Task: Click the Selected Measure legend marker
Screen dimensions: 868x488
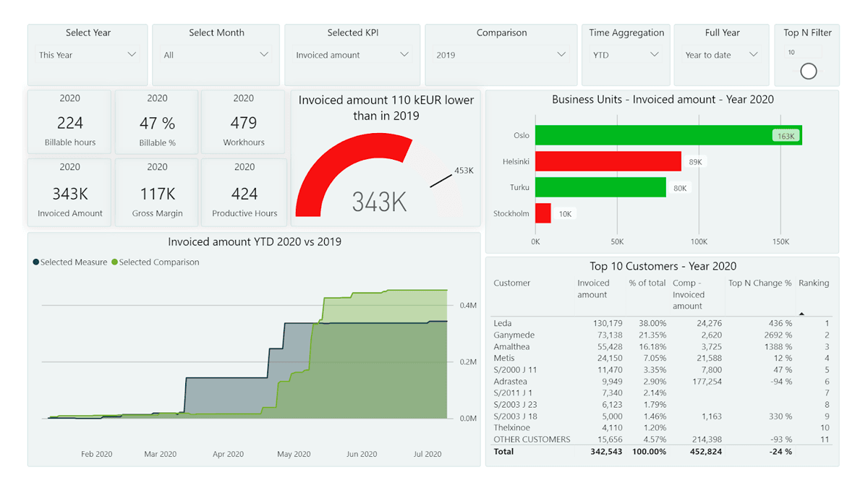Action: (x=36, y=262)
